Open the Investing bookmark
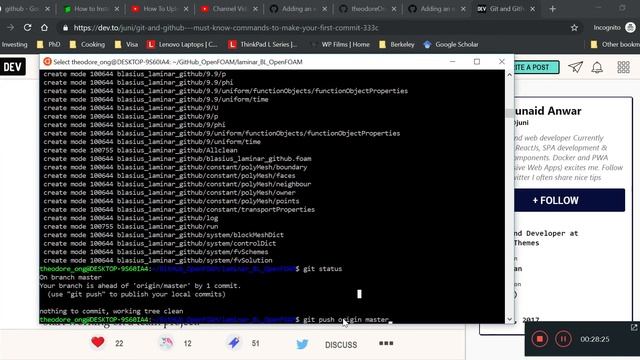Viewport: 640px width, 360px height. tap(14, 44)
